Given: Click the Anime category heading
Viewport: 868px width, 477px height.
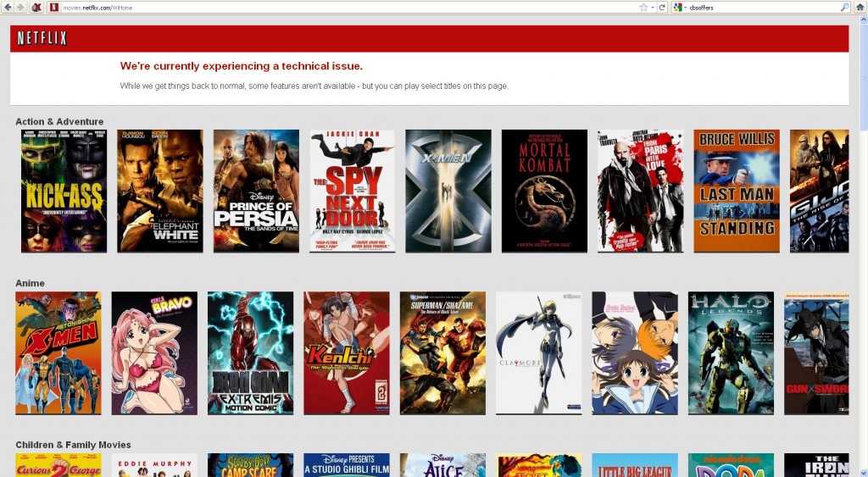Looking at the screenshot, I should click(30, 283).
